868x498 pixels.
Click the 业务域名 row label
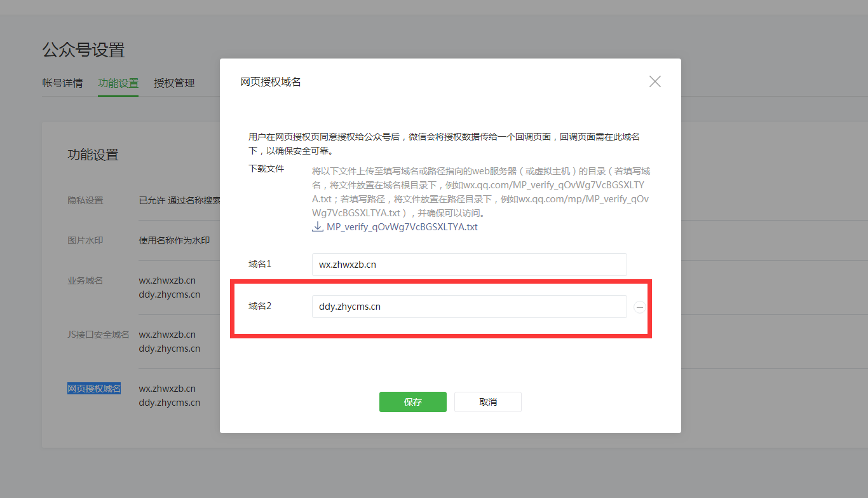(85, 280)
